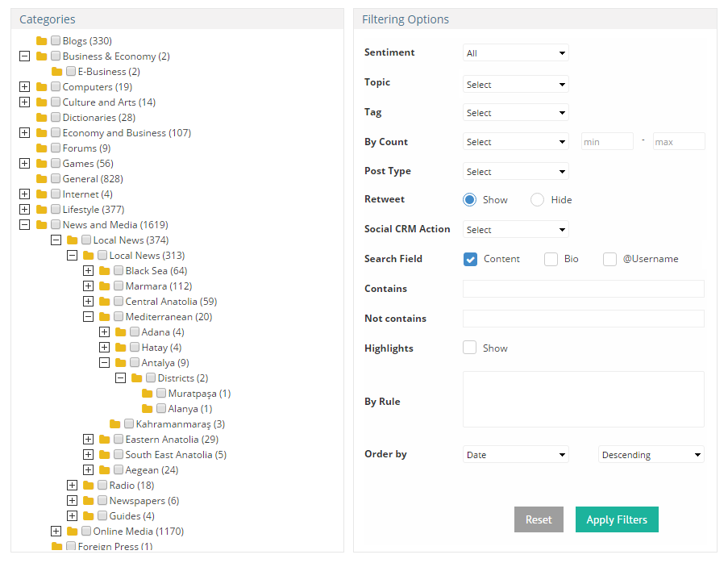Tick the Highlights Show checkbox
The width and height of the screenshot is (728, 563).
tap(469, 348)
